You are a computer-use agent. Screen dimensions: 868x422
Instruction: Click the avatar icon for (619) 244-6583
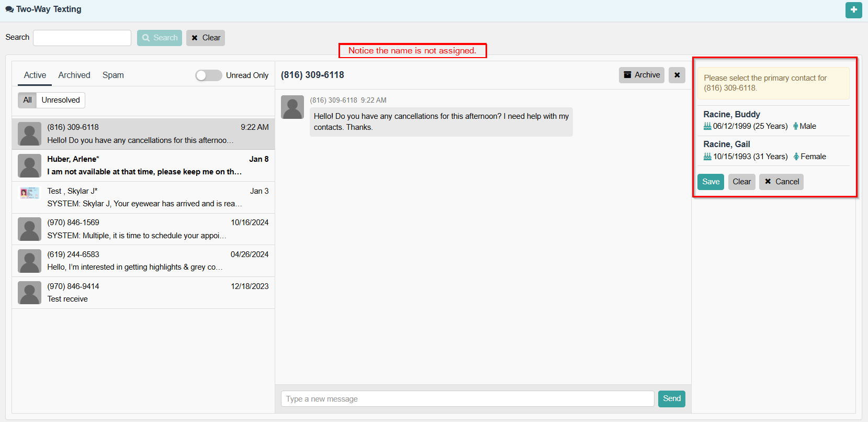pyautogui.click(x=29, y=261)
